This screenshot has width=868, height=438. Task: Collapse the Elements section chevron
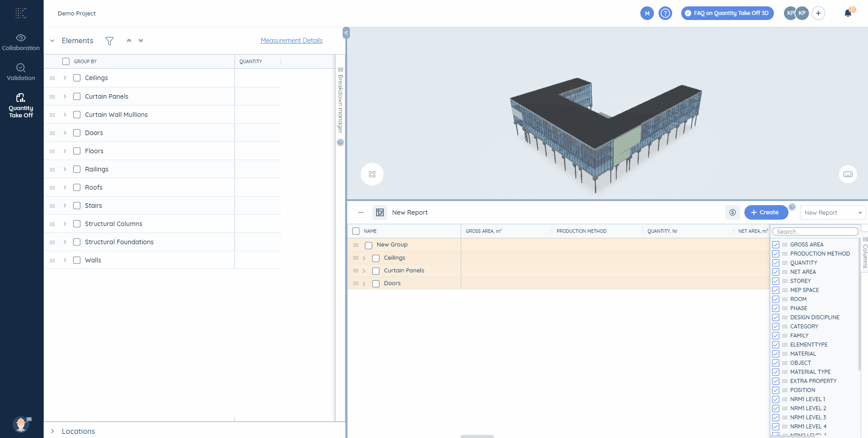pyautogui.click(x=52, y=40)
